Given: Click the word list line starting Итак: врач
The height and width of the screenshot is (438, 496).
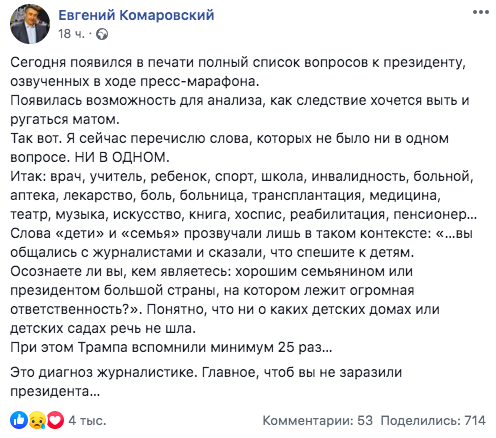Looking at the screenshot, I should click(242, 176).
